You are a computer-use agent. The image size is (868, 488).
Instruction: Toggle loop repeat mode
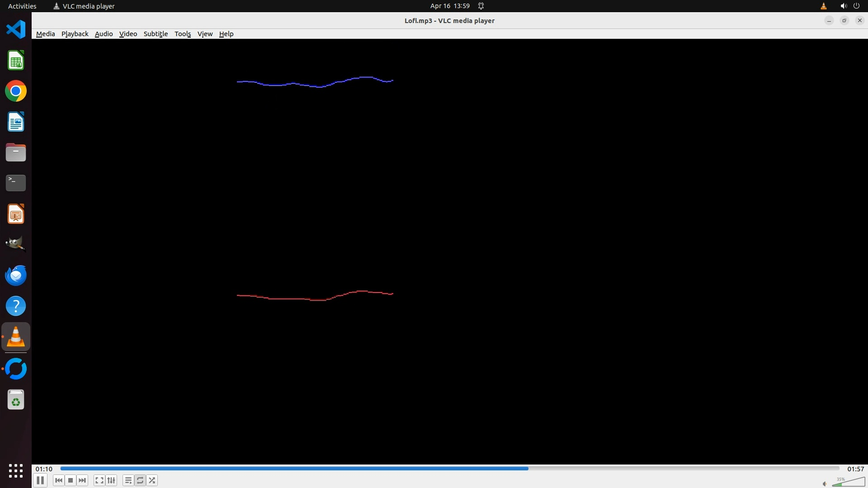point(140,480)
